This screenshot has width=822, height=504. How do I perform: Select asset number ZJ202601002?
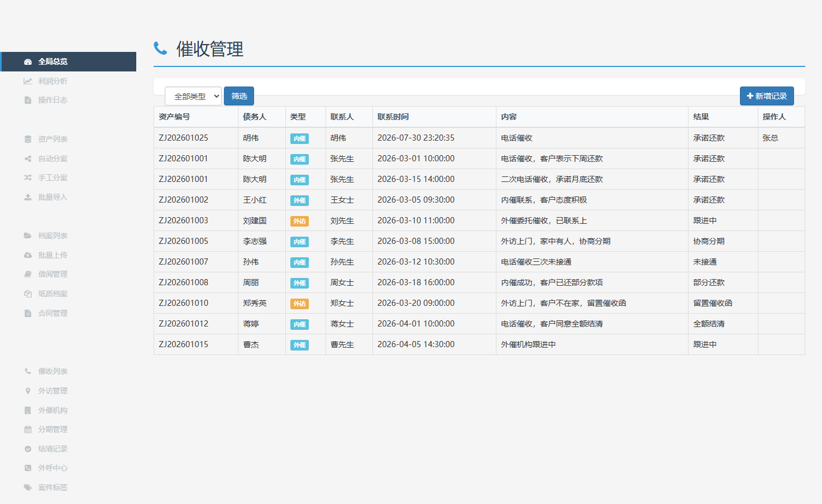[183, 200]
